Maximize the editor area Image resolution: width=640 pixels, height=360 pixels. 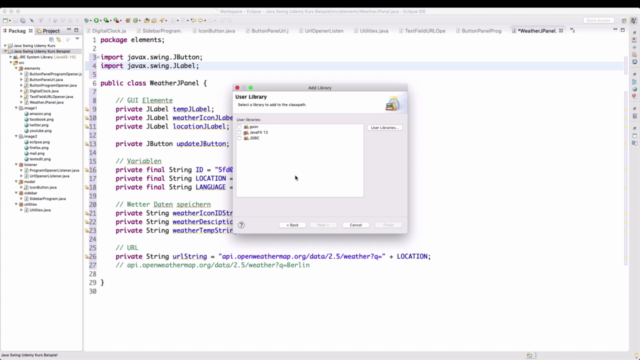tap(622, 30)
